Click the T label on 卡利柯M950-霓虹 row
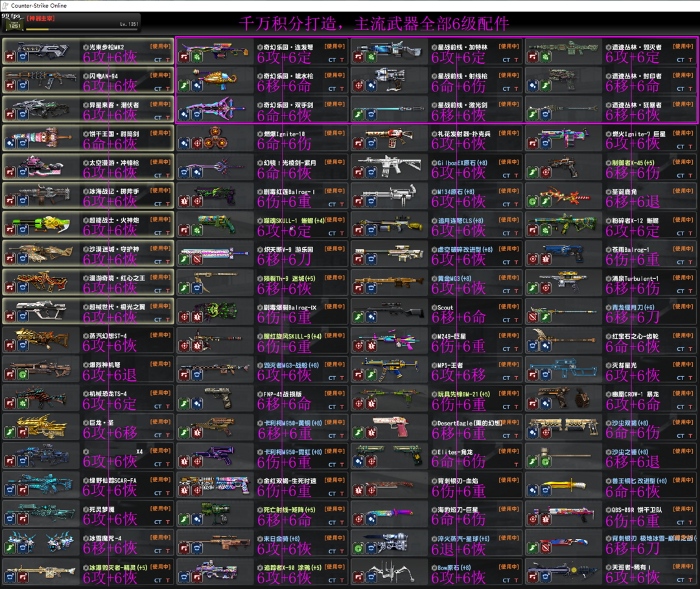The width and height of the screenshot is (700, 589). point(342,465)
